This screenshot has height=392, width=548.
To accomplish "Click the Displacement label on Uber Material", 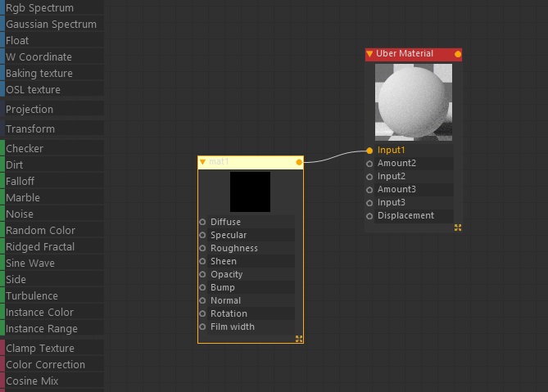I will [x=405, y=216].
